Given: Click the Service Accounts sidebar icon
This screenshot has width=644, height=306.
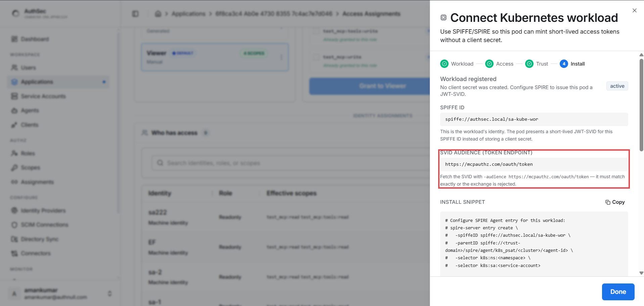Looking at the screenshot, I should tap(14, 96).
